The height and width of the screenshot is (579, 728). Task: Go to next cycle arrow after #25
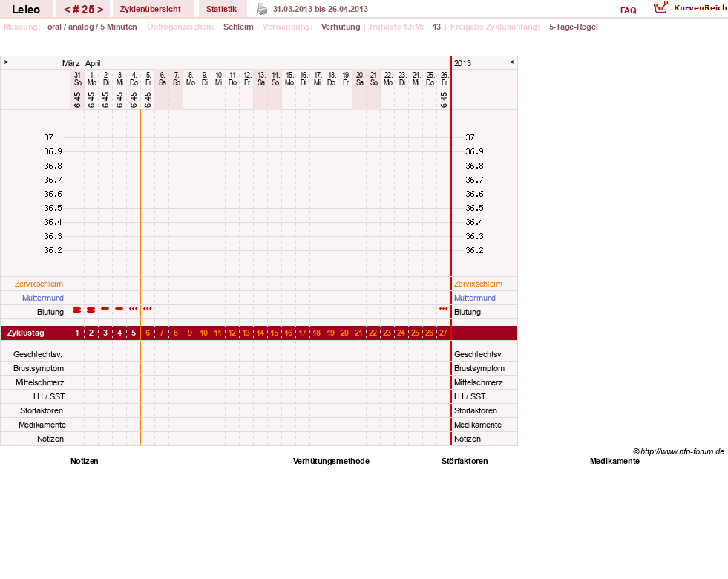click(100, 10)
